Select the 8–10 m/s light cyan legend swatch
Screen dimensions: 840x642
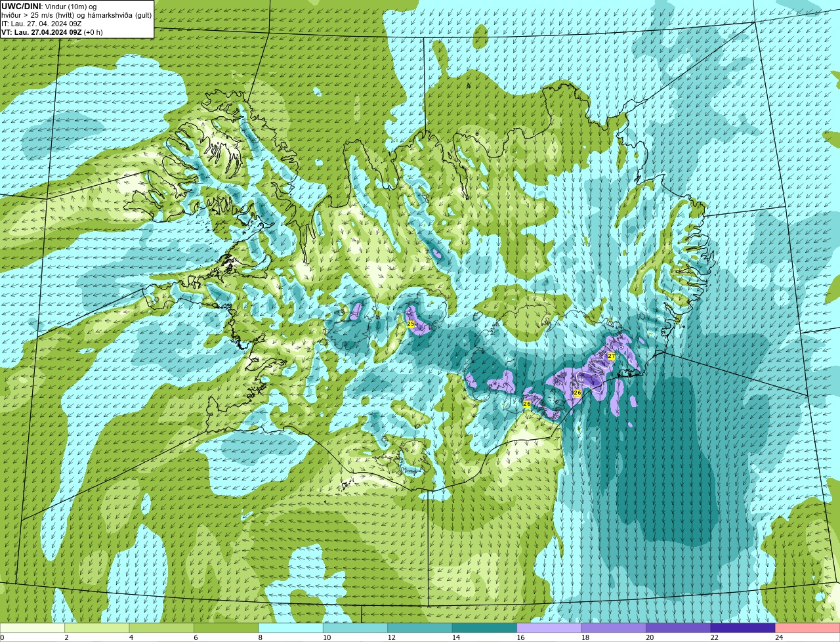click(x=291, y=628)
